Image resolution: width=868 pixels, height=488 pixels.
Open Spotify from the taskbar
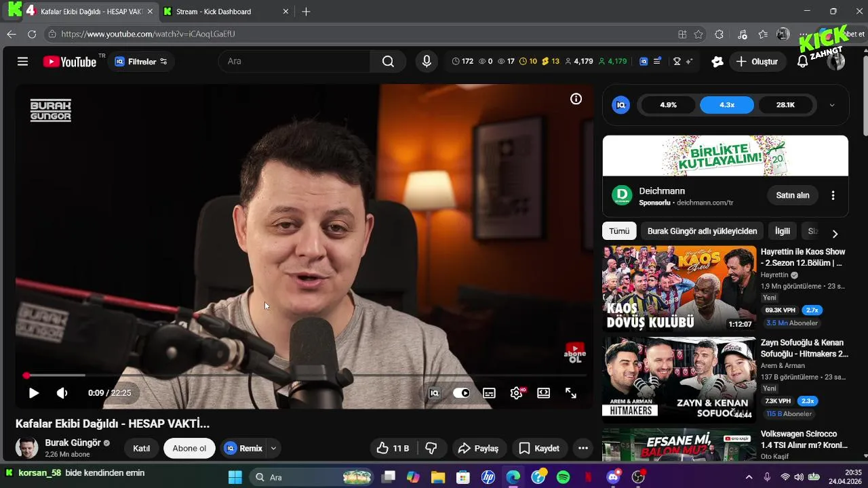click(x=563, y=477)
